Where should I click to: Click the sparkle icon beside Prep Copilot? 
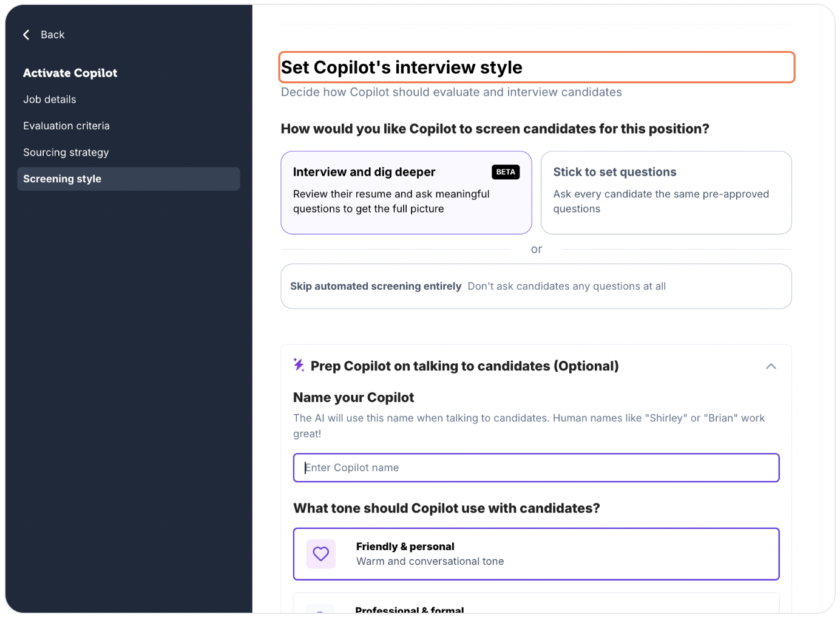(299, 365)
